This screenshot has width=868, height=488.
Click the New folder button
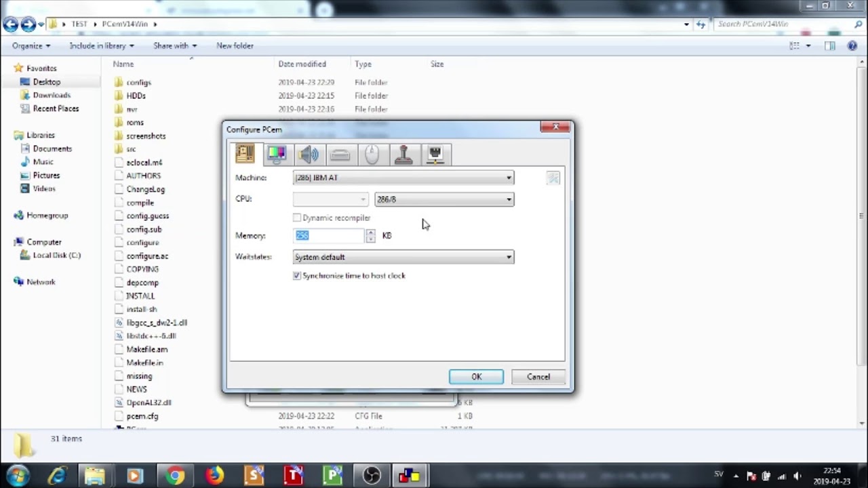tap(235, 45)
